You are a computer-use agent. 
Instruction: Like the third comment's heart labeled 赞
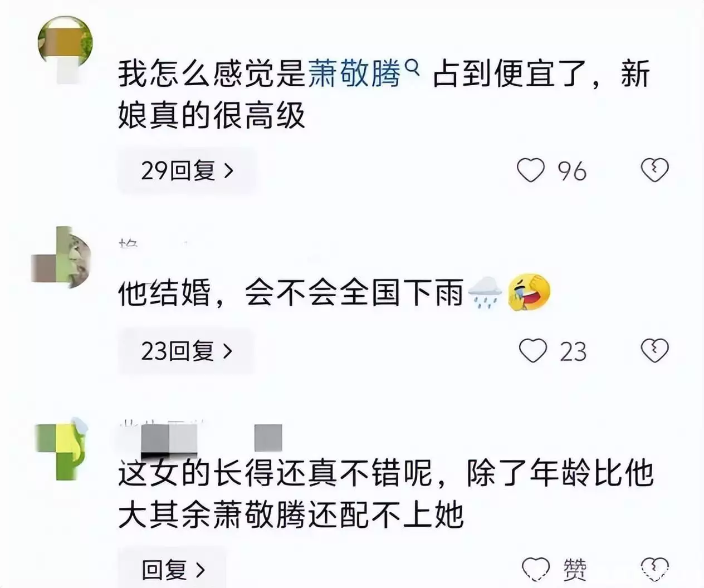pos(536,569)
